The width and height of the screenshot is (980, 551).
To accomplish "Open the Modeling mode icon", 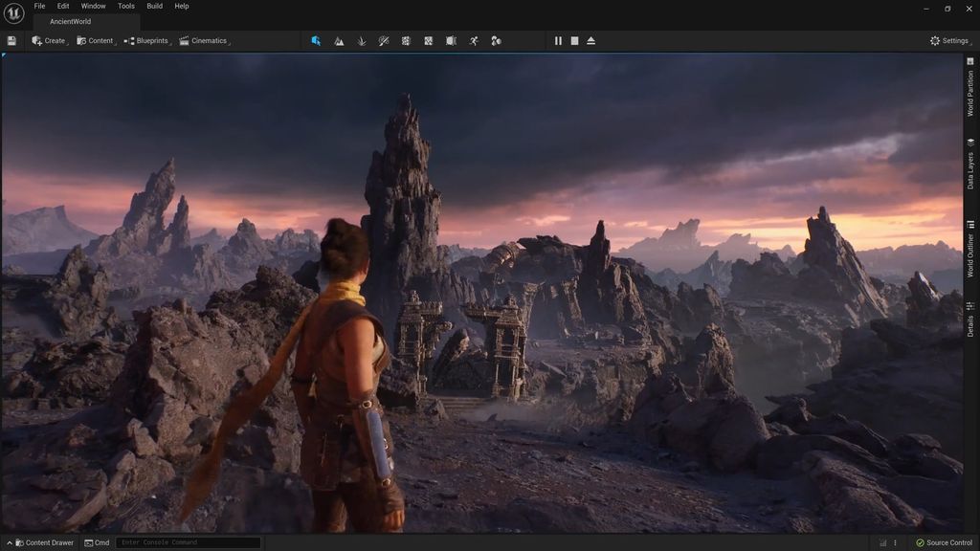I will [x=450, y=40].
